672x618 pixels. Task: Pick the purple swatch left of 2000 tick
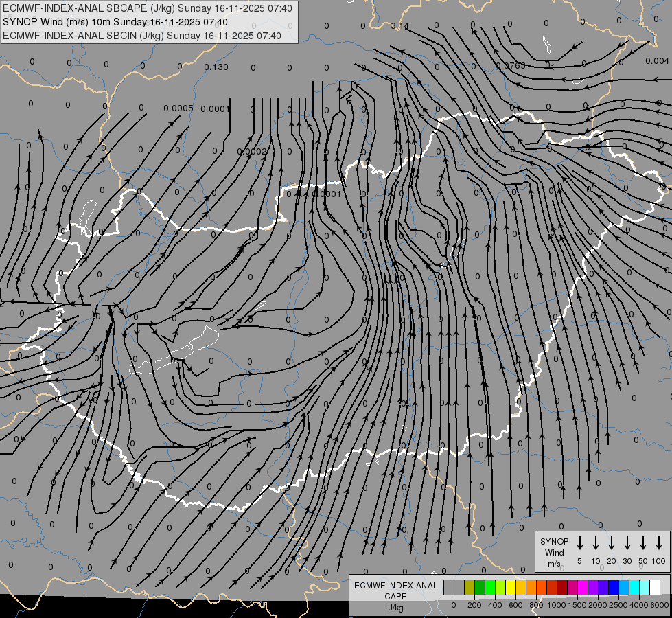tap(592, 588)
